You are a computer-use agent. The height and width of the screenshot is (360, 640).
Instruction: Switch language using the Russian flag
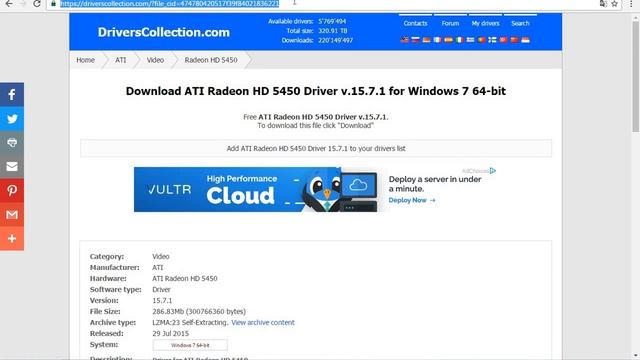pos(416,40)
